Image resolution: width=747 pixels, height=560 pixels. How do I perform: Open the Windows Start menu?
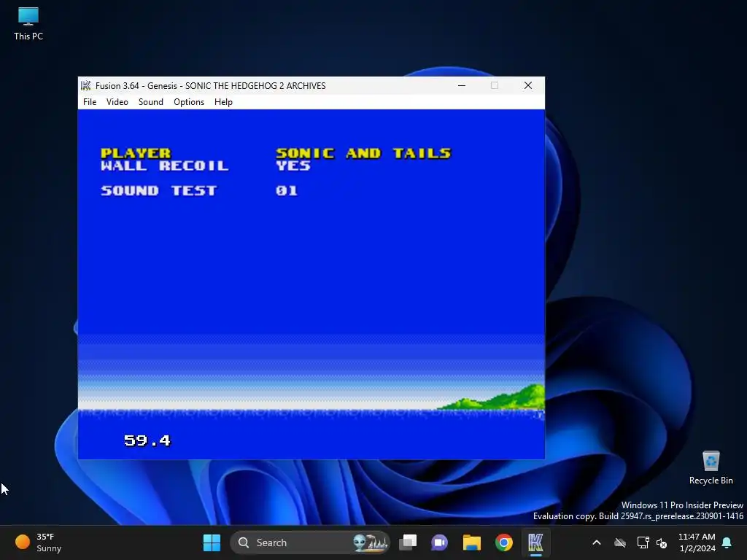[212, 542]
